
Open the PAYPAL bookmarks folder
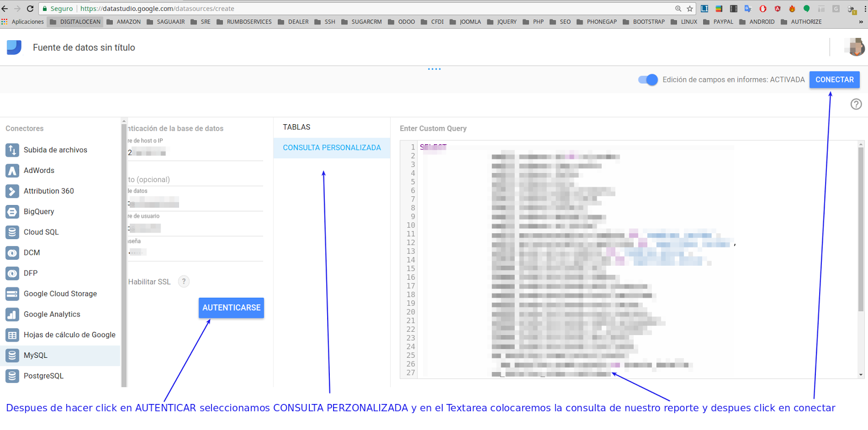point(718,22)
